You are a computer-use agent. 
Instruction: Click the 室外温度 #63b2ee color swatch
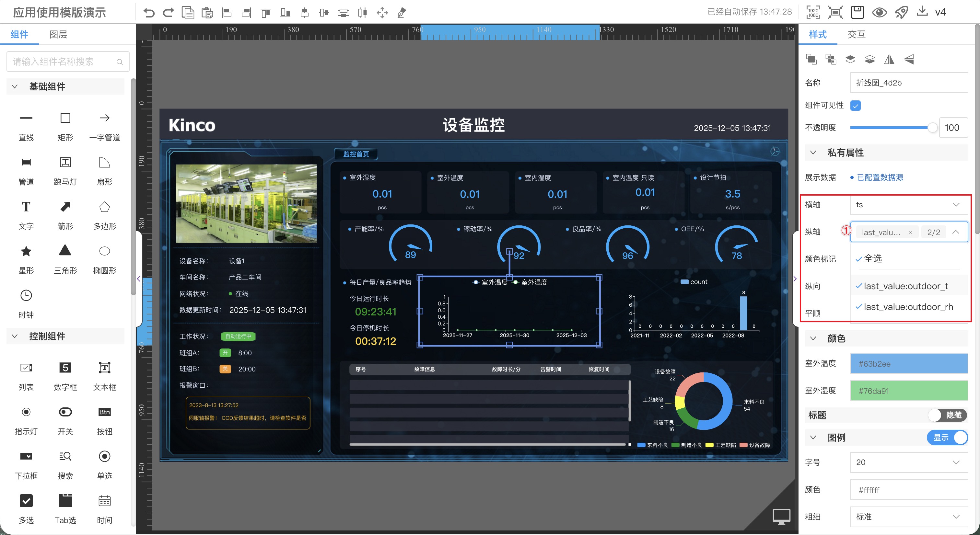[909, 363]
